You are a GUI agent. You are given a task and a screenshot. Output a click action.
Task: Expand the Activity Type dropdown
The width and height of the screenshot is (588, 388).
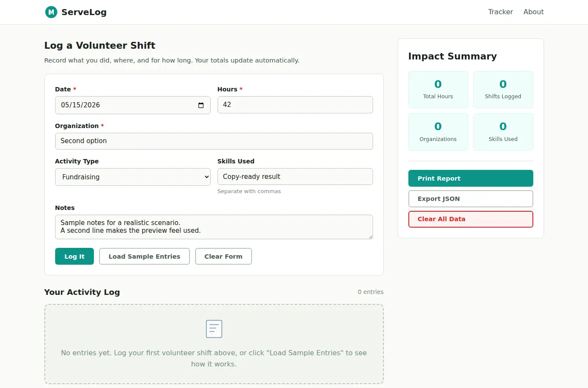click(133, 177)
